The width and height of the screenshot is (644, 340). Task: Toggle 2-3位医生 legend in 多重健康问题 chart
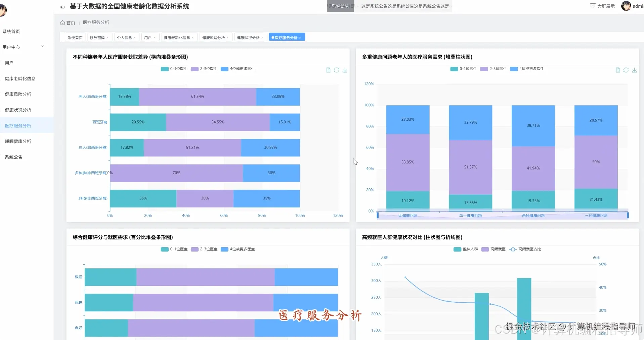click(494, 69)
